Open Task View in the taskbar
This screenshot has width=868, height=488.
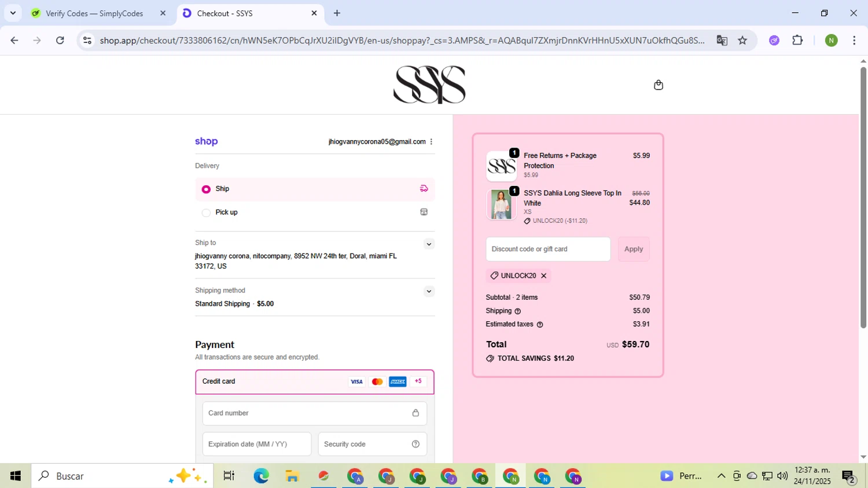229,476
